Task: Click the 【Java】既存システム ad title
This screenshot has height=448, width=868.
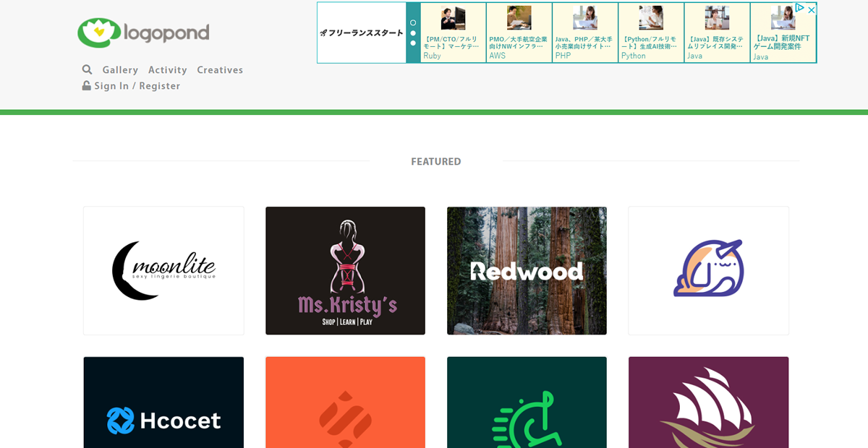Action: [715, 43]
